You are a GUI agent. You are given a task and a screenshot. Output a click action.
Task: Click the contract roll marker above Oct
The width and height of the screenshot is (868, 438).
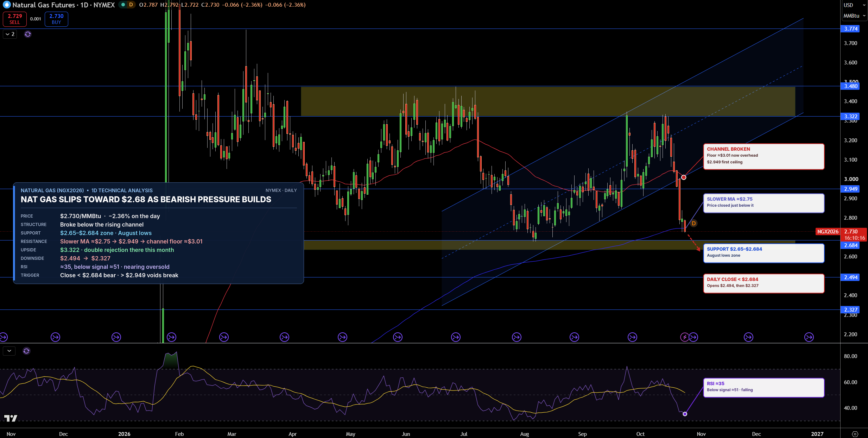[x=632, y=337]
